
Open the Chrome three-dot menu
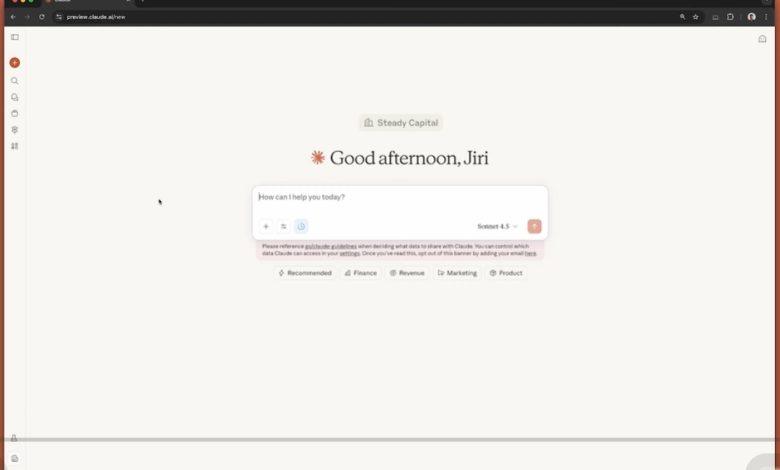click(767, 17)
